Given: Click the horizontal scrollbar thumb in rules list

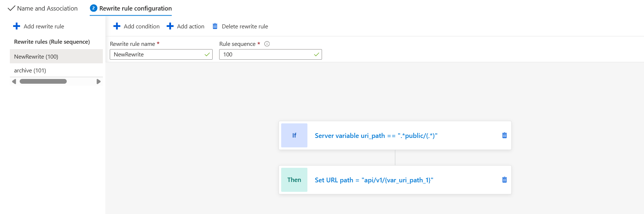Looking at the screenshot, I should click(x=43, y=82).
